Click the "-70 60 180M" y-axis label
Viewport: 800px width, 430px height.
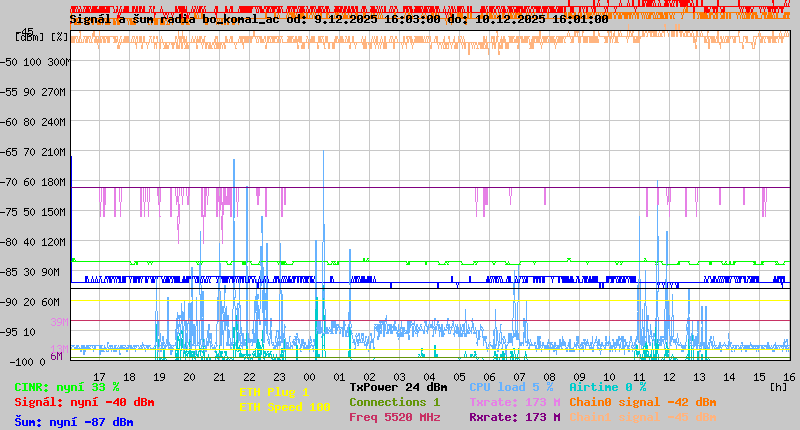click(x=33, y=182)
